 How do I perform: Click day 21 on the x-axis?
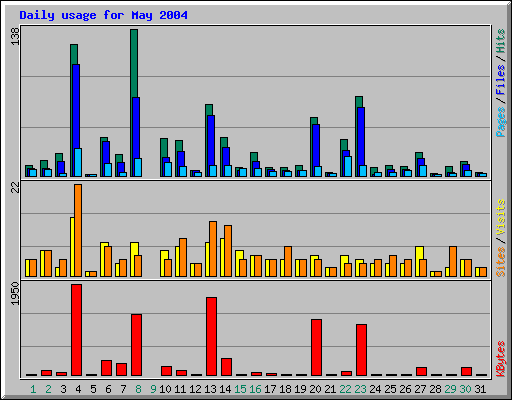pyautogui.click(x=330, y=389)
